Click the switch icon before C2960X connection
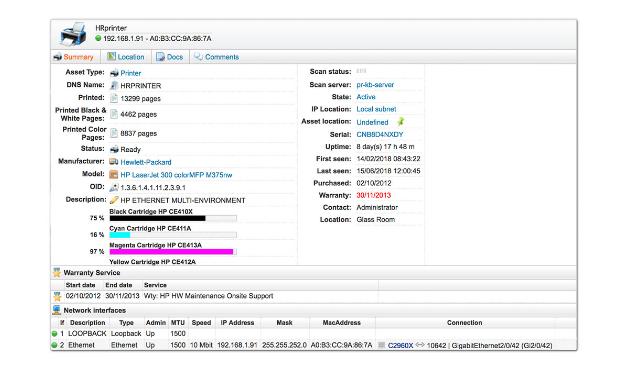The image size is (626, 371). click(x=382, y=345)
